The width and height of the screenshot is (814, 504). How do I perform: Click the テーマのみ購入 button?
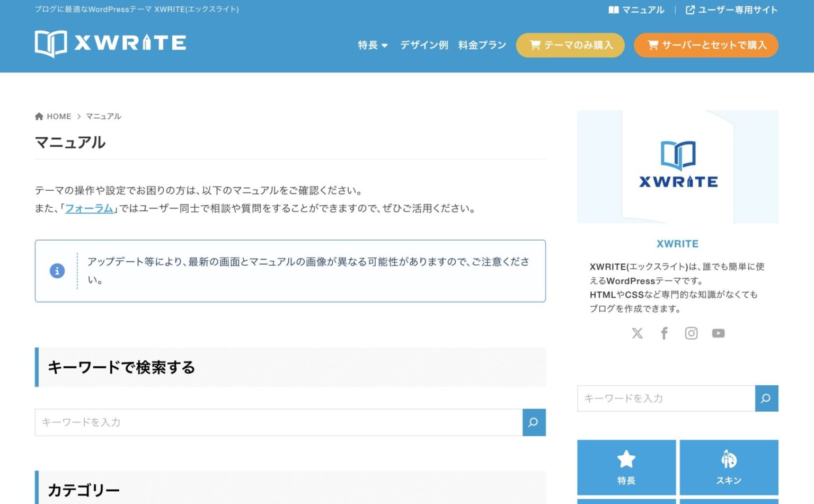tap(570, 45)
